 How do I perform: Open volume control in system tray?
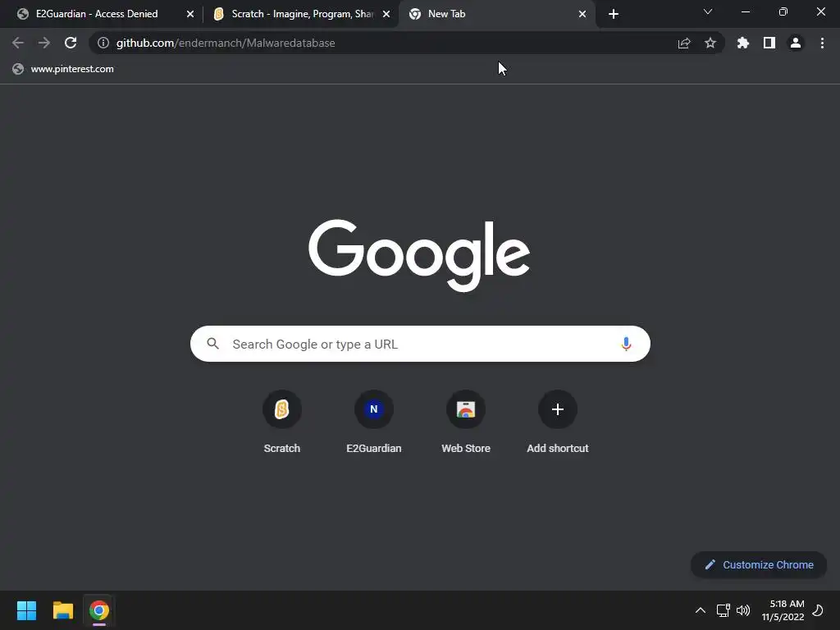pos(743,610)
